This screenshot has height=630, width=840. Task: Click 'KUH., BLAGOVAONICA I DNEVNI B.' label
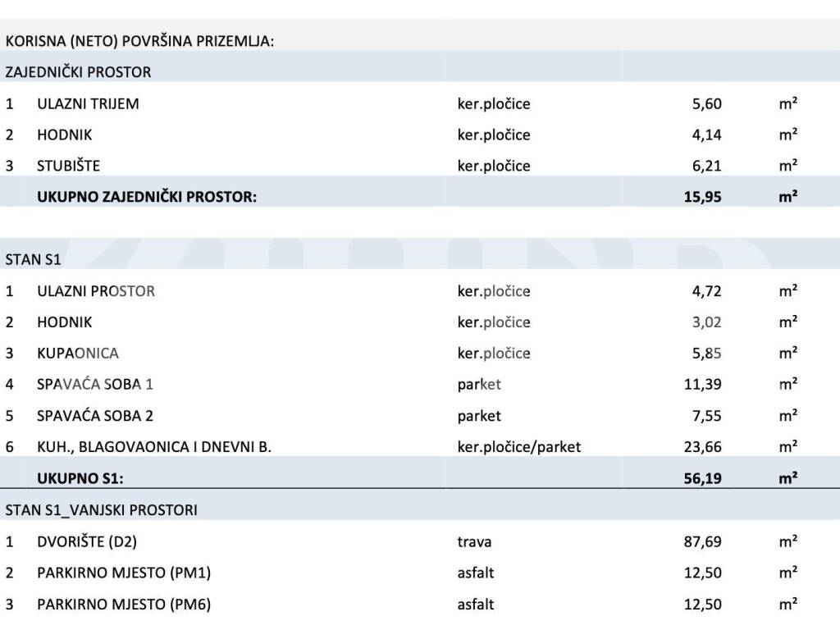154,447
